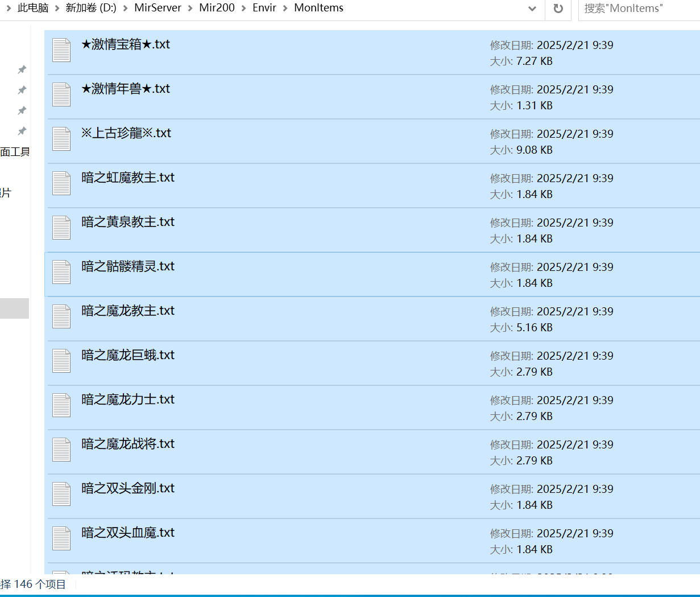This screenshot has width=700, height=597.
Task: Select file name 暗之黄泉教主.txt
Action: (128, 222)
